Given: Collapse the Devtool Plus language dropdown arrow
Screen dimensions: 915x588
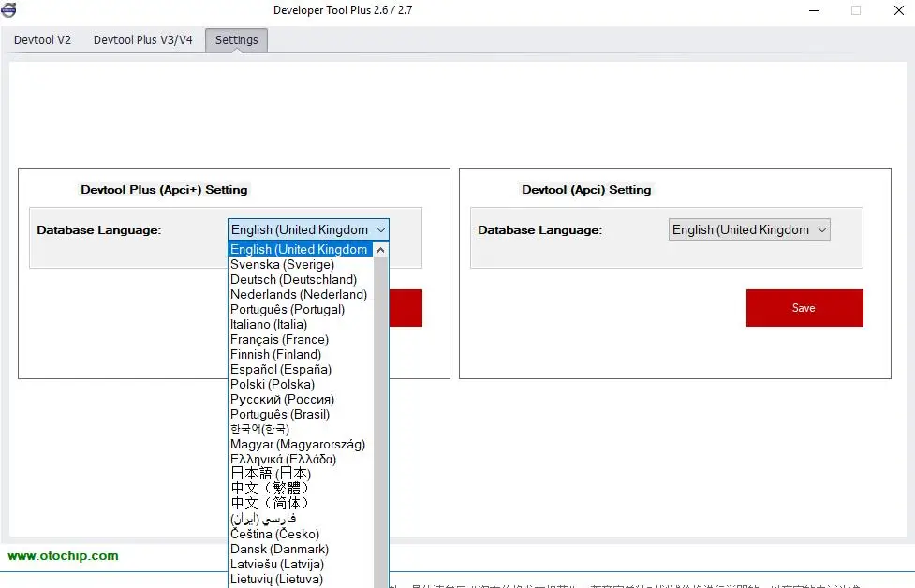Looking at the screenshot, I should [x=381, y=229].
